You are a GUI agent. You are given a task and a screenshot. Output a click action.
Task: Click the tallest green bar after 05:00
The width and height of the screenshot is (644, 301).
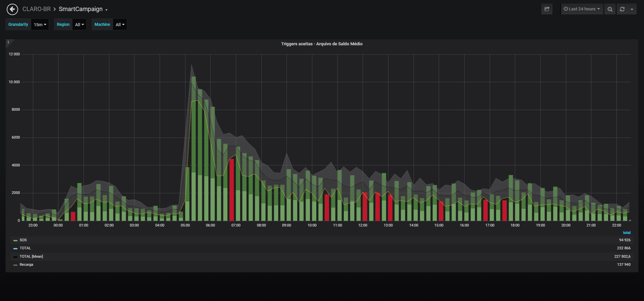(x=194, y=149)
